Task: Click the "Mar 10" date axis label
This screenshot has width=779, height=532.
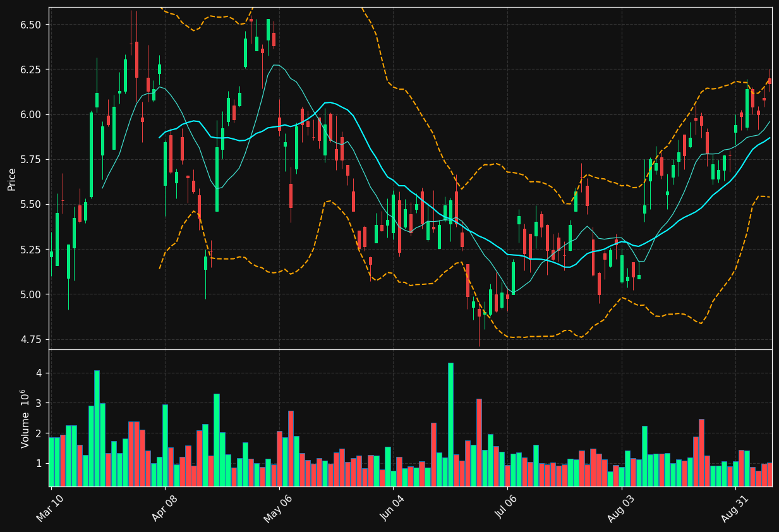Action: pos(49,509)
